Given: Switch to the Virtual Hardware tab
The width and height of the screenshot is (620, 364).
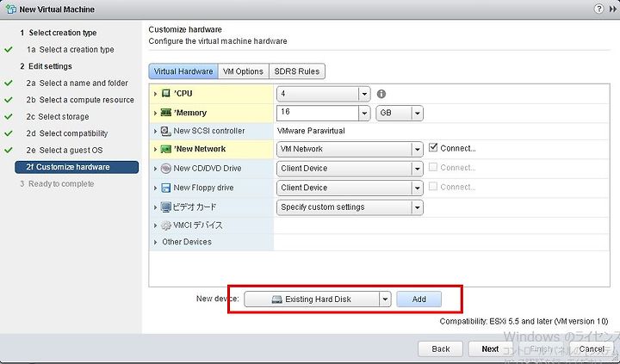Looking at the screenshot, I should [183, 71].
